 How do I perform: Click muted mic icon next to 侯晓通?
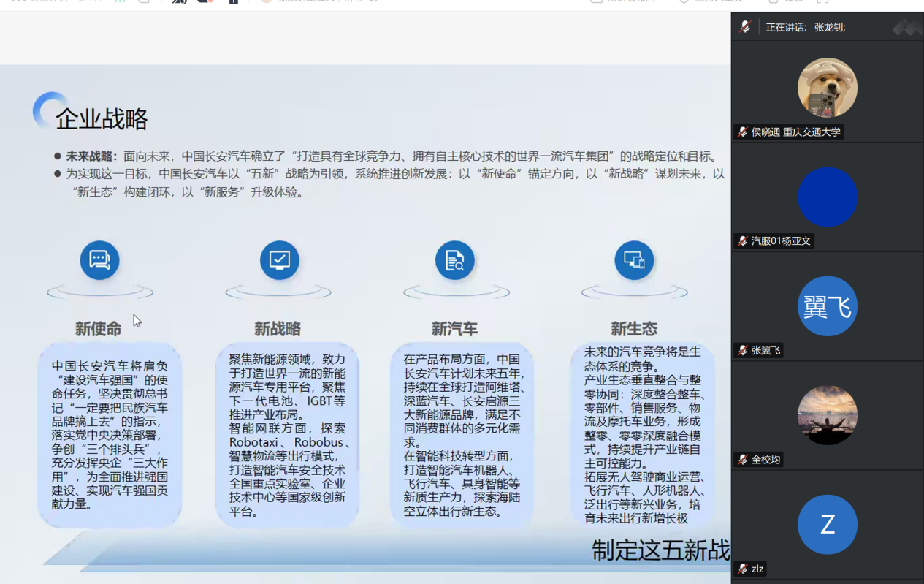coord(743,132)
